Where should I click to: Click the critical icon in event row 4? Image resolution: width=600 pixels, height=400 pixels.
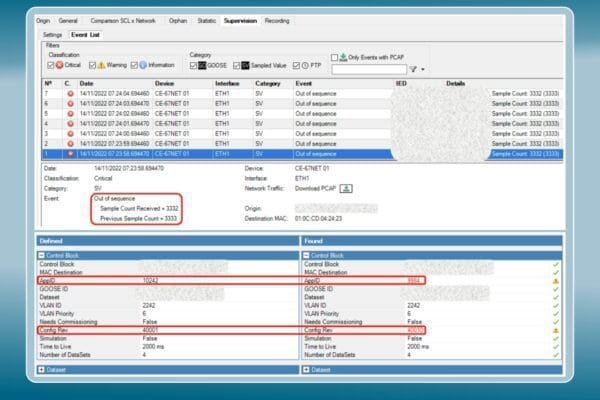coord(70,124)
